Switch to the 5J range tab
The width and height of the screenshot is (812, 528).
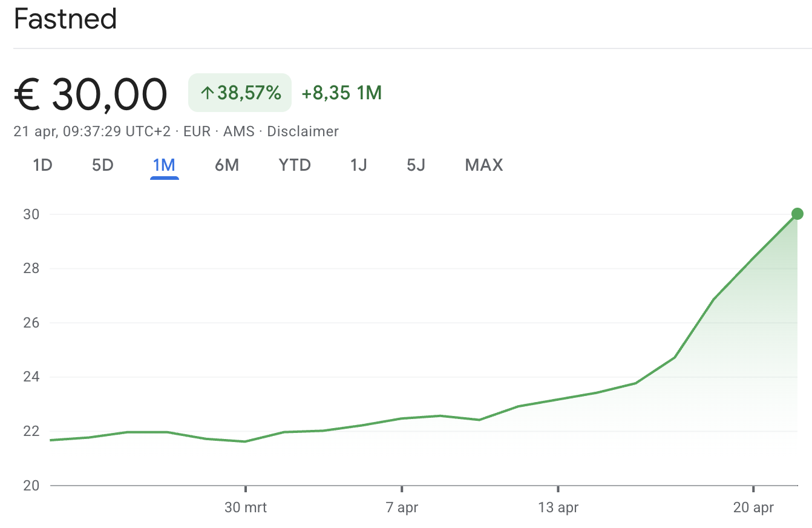[x=416, y=165]
